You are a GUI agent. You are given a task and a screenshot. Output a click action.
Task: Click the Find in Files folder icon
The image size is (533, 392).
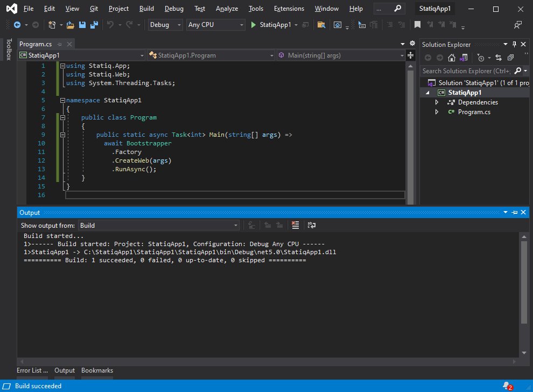[x=321, y=25]
